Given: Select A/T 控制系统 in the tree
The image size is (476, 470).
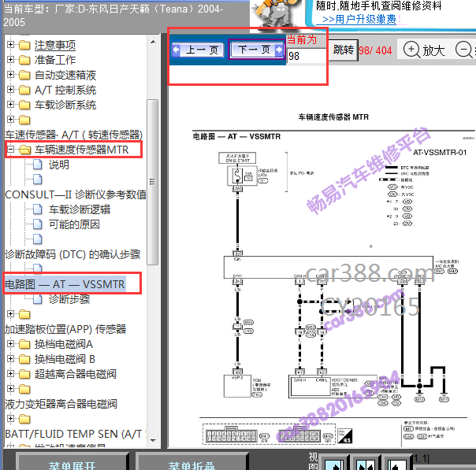Looking at the screenshot, I should tap(65, 90).
